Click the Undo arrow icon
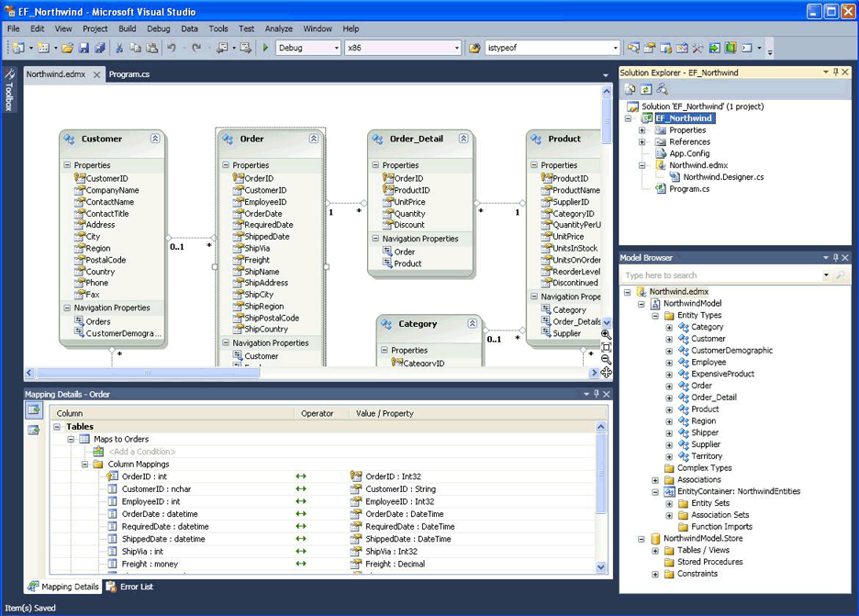The image size is (859, 616). coord(172,49)
